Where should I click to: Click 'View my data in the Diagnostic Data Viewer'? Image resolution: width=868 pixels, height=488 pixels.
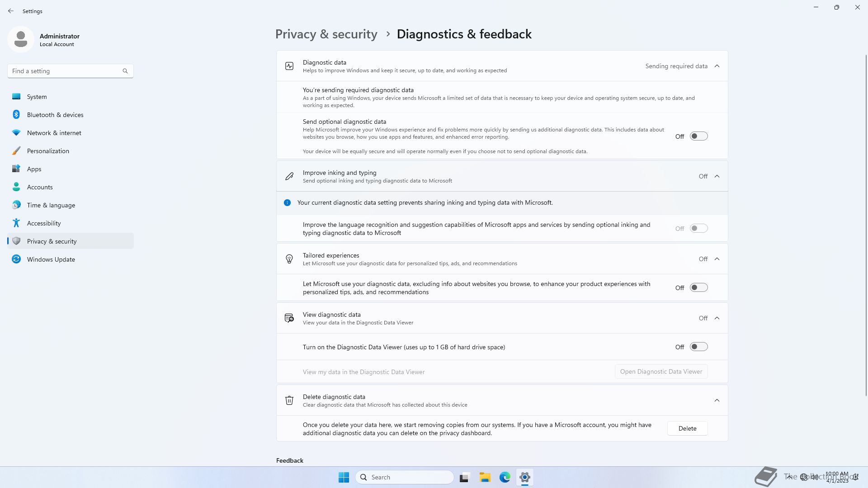(363, 372)
